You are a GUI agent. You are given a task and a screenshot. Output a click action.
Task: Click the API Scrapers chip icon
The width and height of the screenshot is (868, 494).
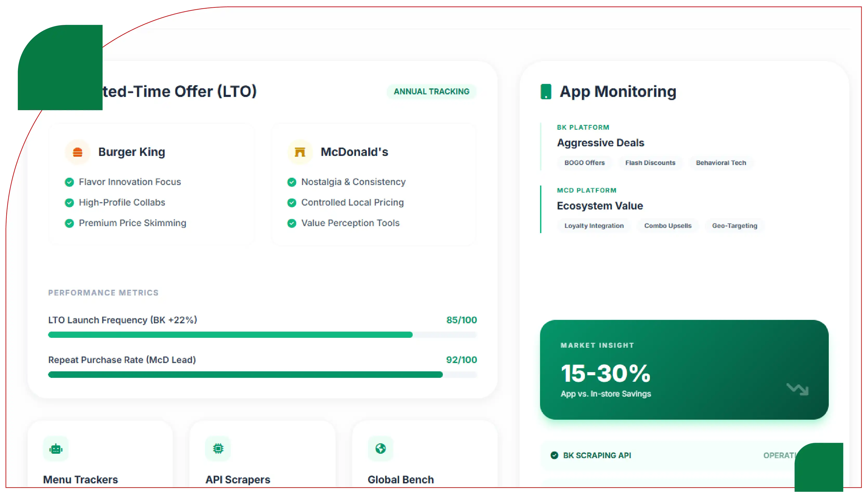pos(218,449)
